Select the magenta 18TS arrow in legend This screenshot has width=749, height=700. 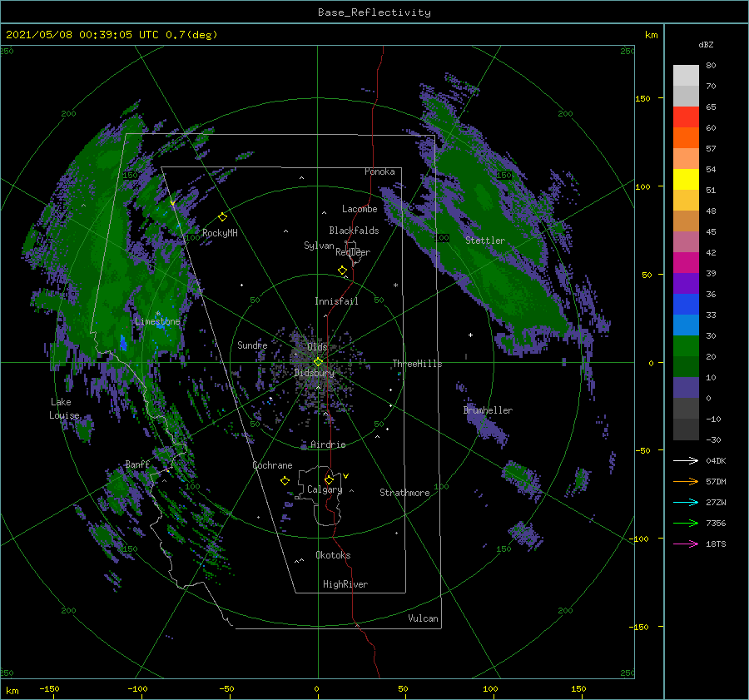pos(686,544)
